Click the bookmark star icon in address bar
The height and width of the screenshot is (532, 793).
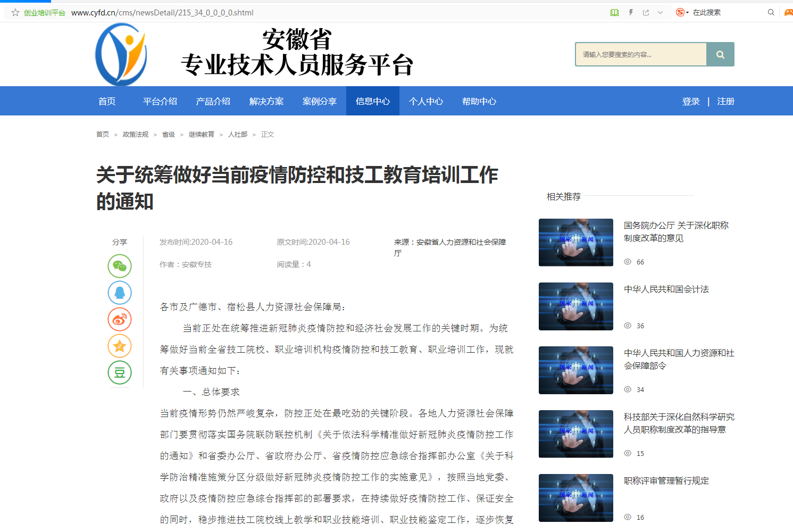(15, 12)
